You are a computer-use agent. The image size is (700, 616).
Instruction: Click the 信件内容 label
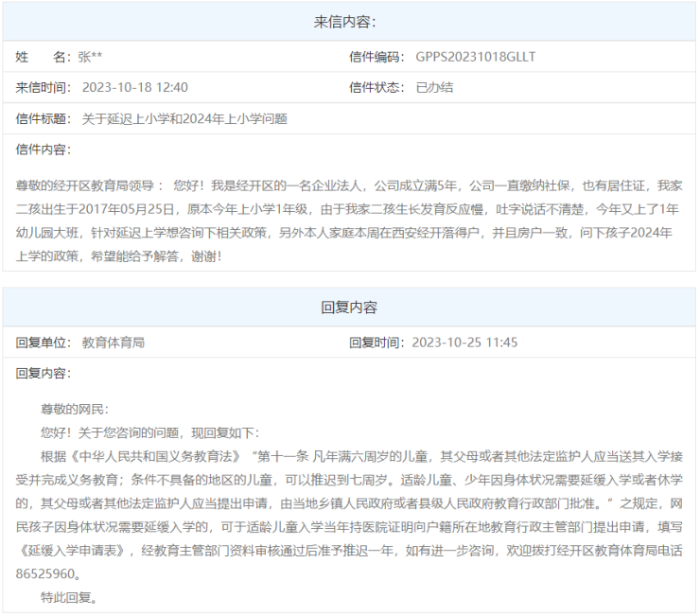43,149
